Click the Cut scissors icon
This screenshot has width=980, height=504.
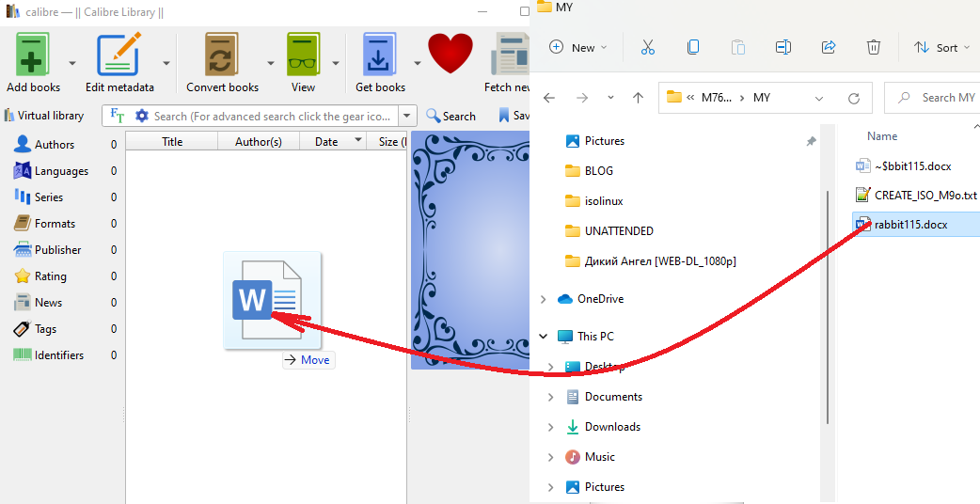tap(647, 47)
